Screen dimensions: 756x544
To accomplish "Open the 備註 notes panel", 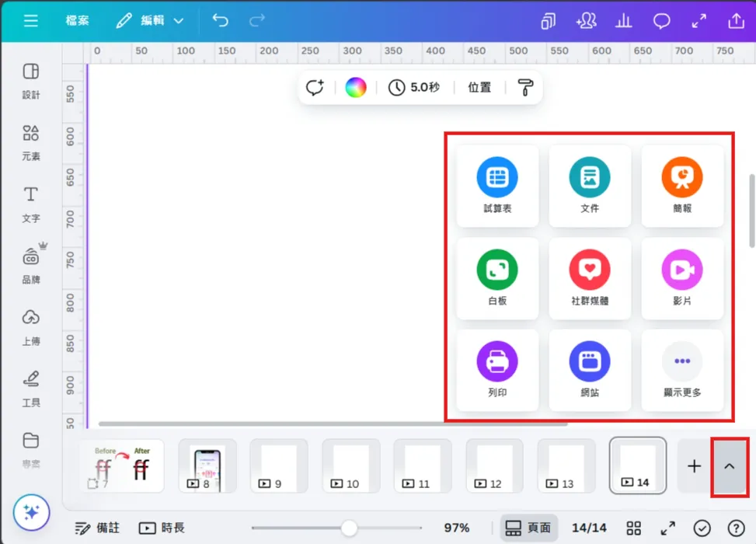I will pos(97,528).
